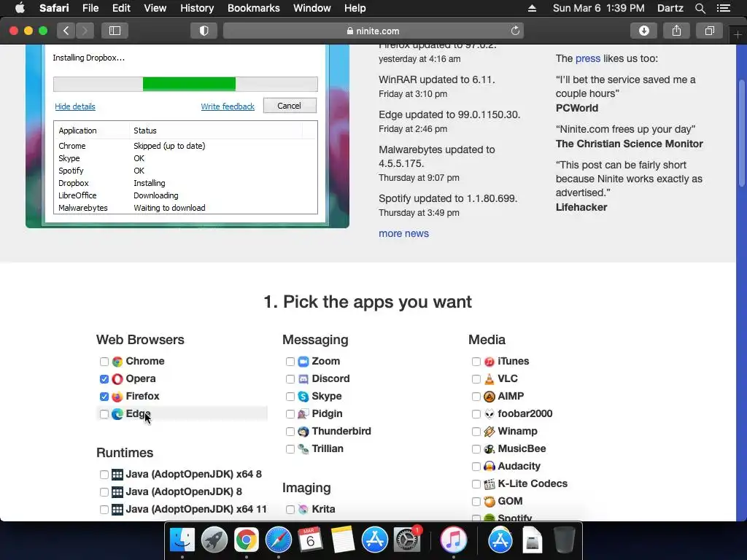Click the eject icon in menu bar

(532, 8)
